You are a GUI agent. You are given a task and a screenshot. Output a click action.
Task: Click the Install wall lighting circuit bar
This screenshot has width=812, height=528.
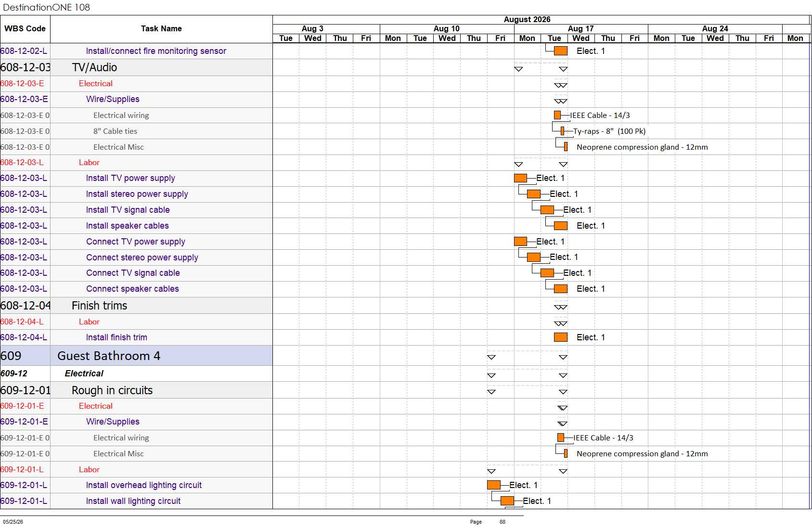(x=507, y=501)
